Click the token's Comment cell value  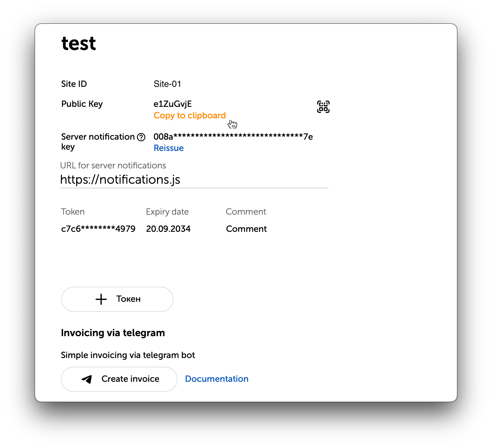(246, 229)
